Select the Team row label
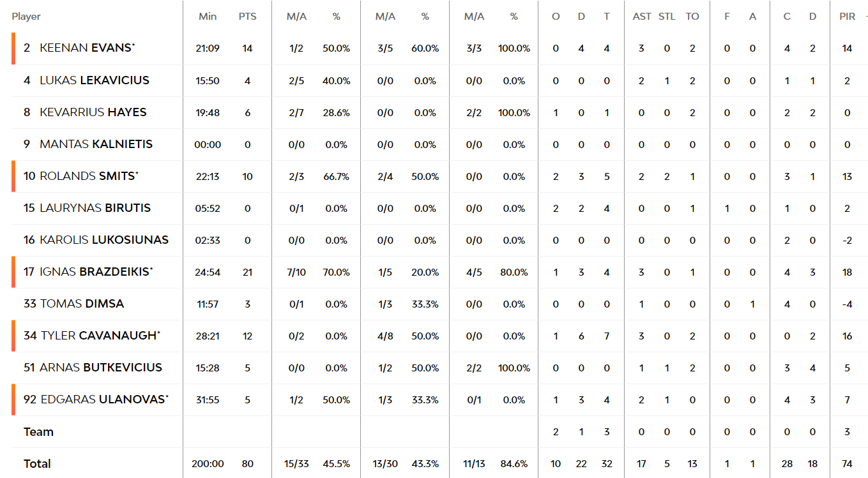Image resolution: width=868 pixels, height=478 pixels. pos(38,432)
